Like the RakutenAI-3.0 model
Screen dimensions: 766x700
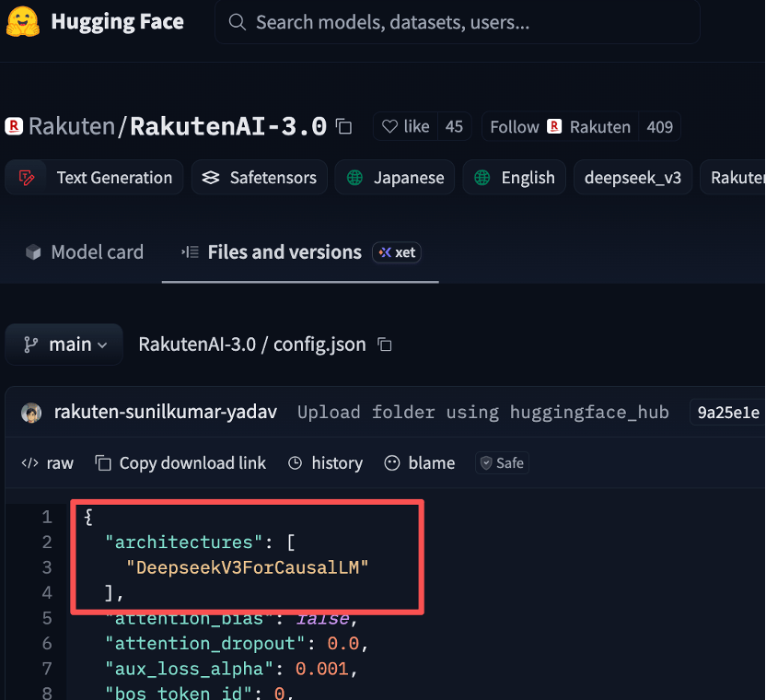(x=406, y=126)
